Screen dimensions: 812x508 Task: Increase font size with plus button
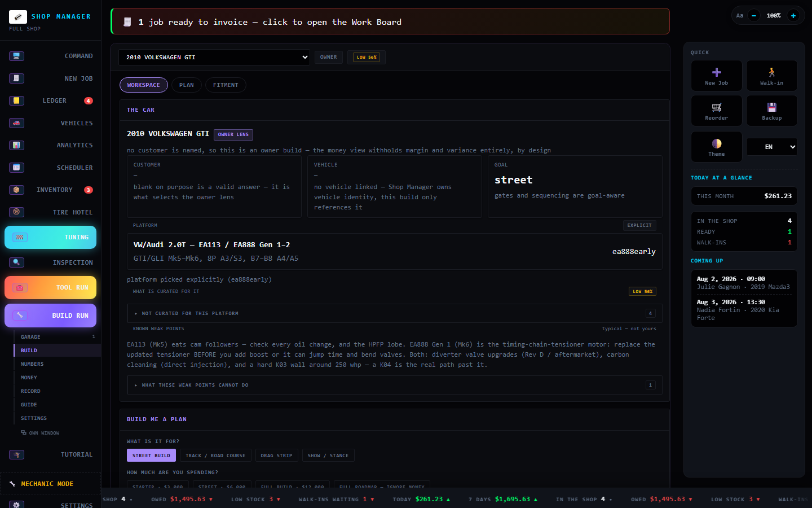coord(793,16)
